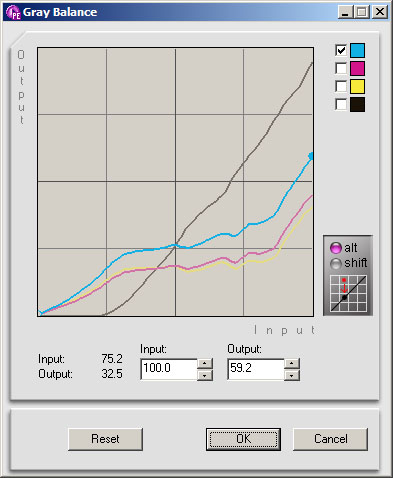Click the 75.2 input readout value

(x=112, y=359)
